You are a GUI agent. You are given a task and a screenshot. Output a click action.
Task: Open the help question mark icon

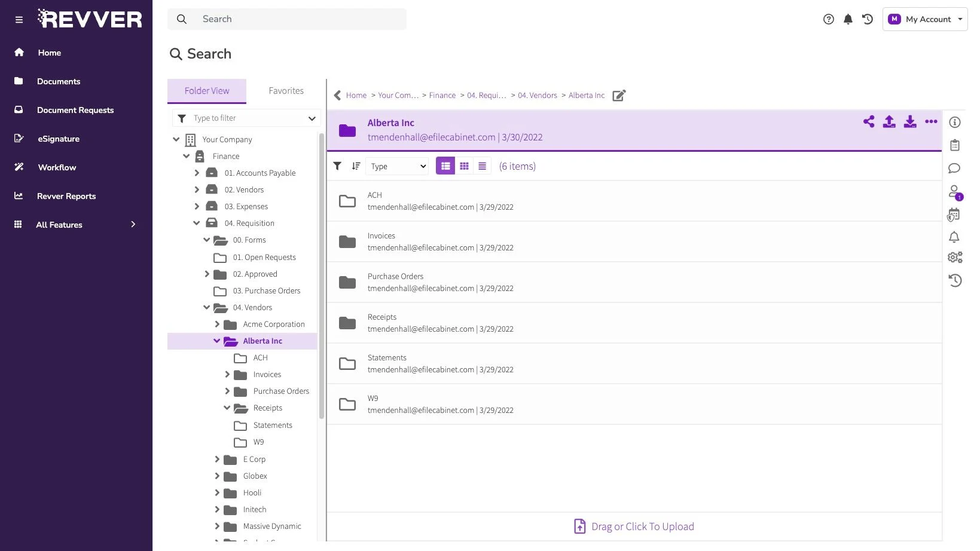pos(829,19)
